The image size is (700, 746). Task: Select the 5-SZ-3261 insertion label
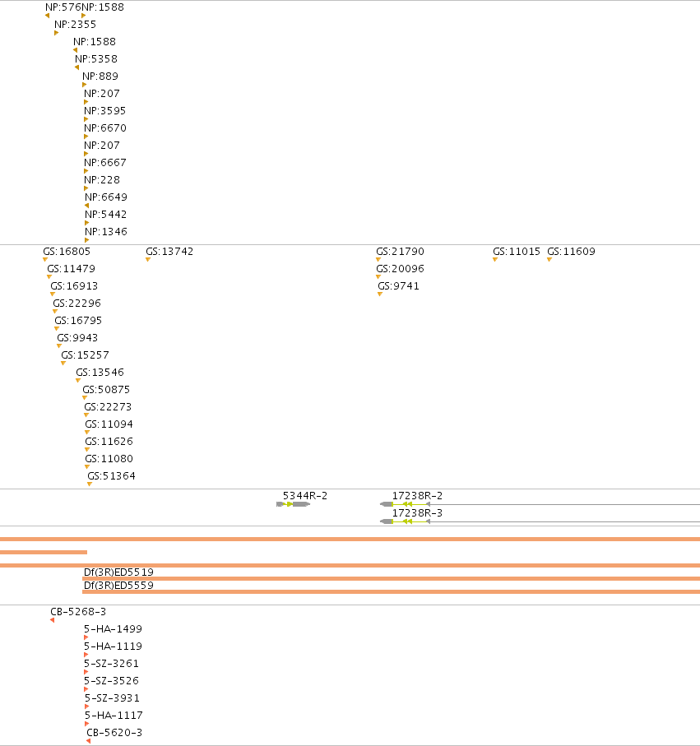click(111, 664)
